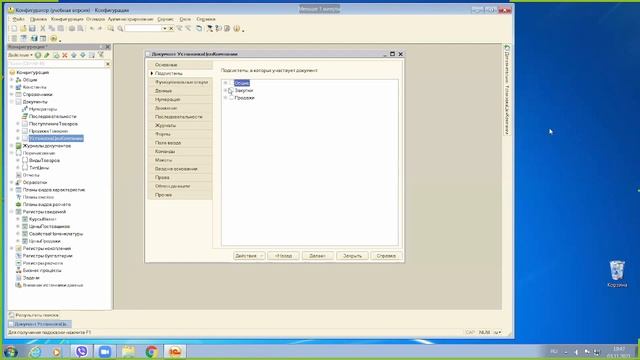Select the Recycle Bin desktop icon
Screen dimensions: 640x360
tap(617, 273)
